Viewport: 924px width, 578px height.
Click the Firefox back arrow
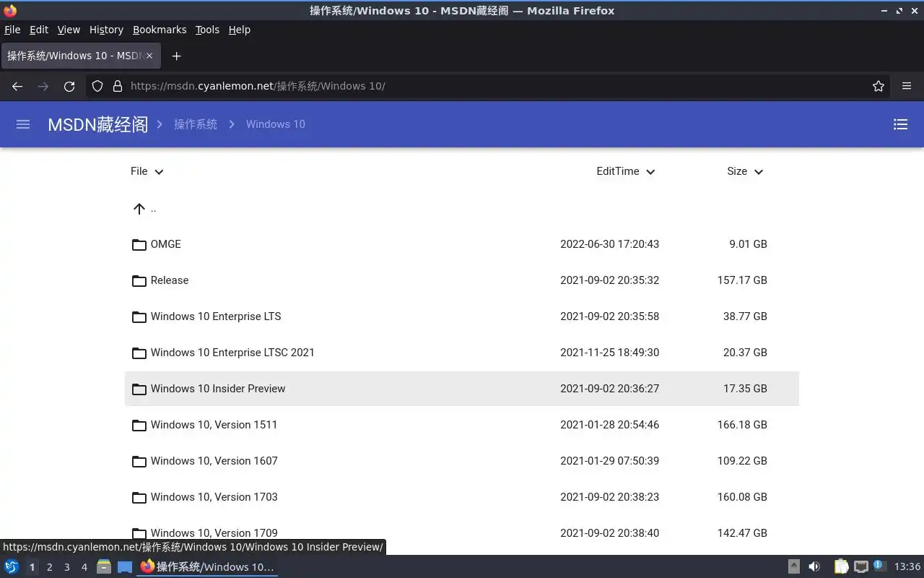coord(17,86)
